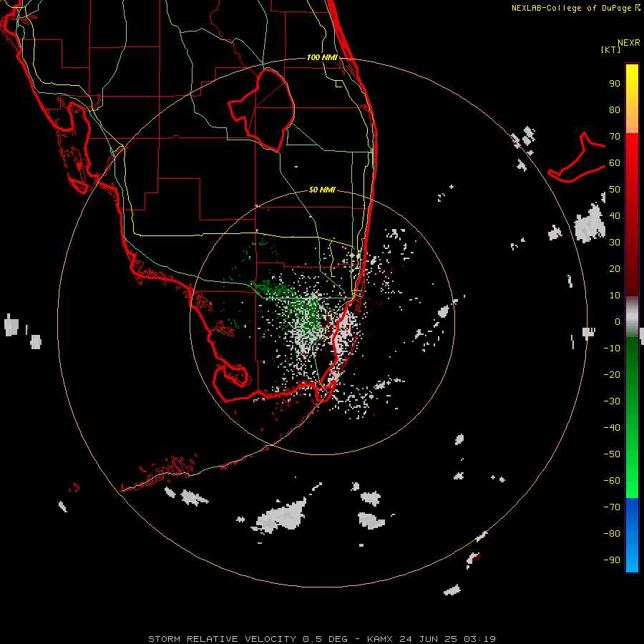
Task: Click the blue segment of the color bar
Action: coord(632,535)
